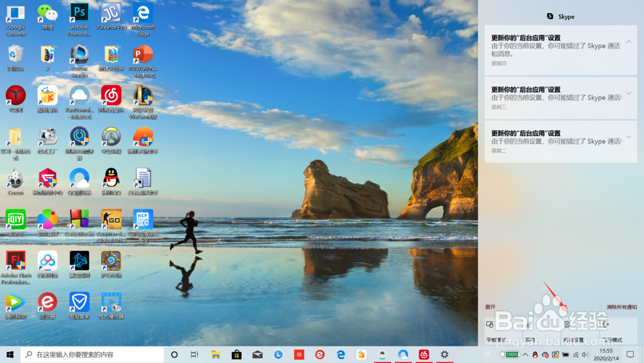Open Microsoft Store taskbar icon
Screen dimensions: 644x363
tap(236, 355)
